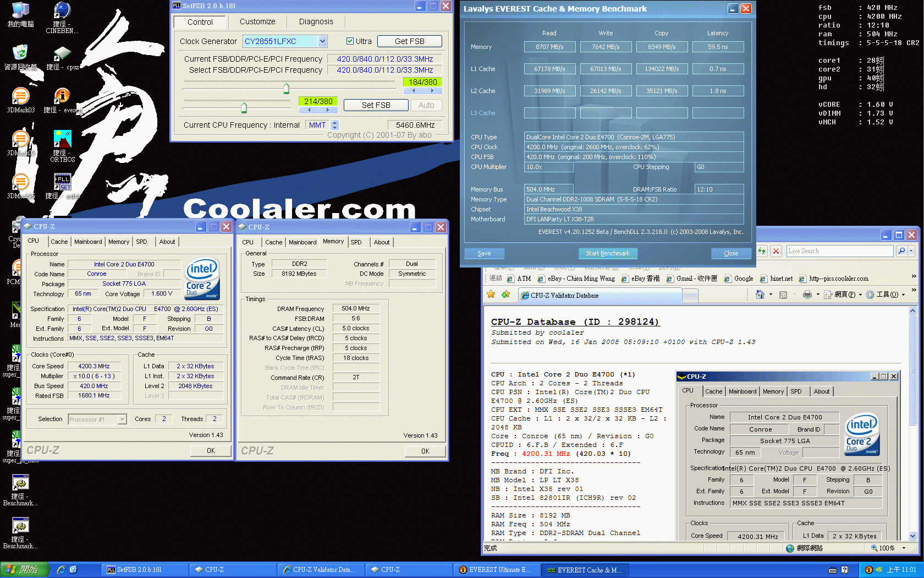Click the Add to Favorites icon
This screenshot has height=578, width=924.
click(x=505, y=295)
